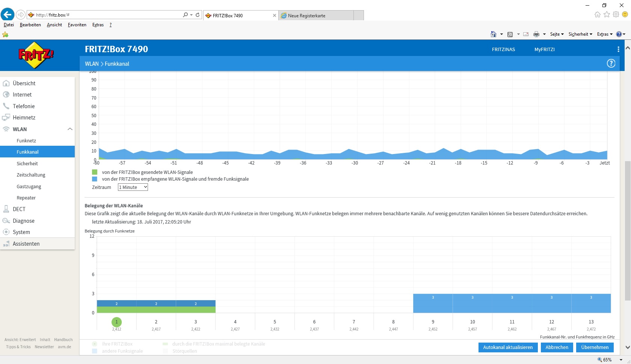Open the zoom level dropdown arrow
This screenshot has width=631, height=364.
(621, 360)
